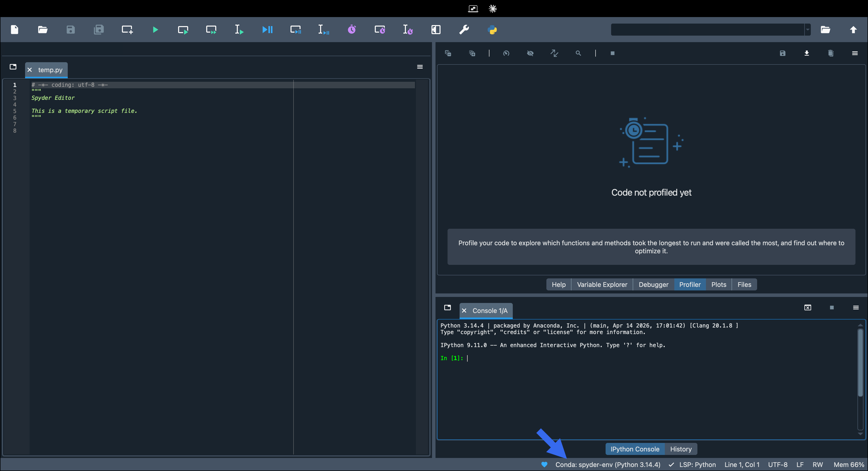
Task: Create a new file from the toolbar
Action: (15, 30)
